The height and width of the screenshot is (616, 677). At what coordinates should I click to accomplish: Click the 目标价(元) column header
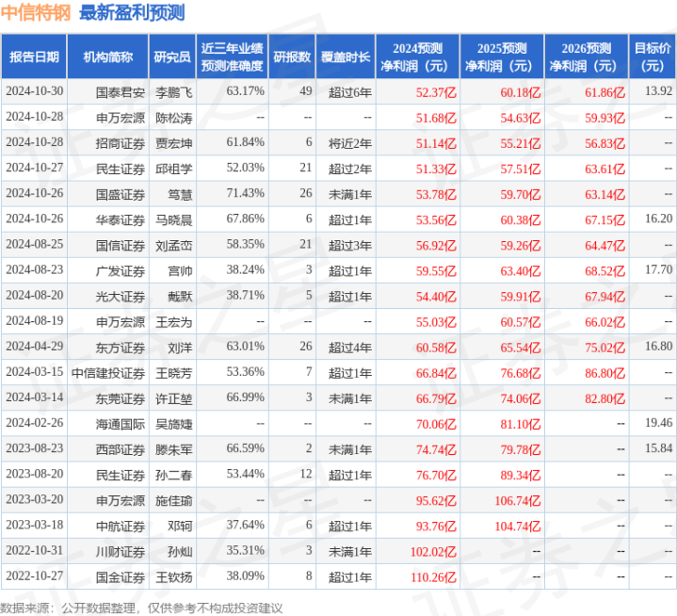(653, 57)
